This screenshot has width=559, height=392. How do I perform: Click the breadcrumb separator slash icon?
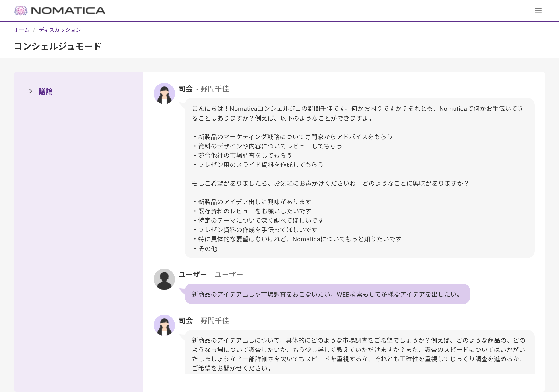click(x=34, y=30)
